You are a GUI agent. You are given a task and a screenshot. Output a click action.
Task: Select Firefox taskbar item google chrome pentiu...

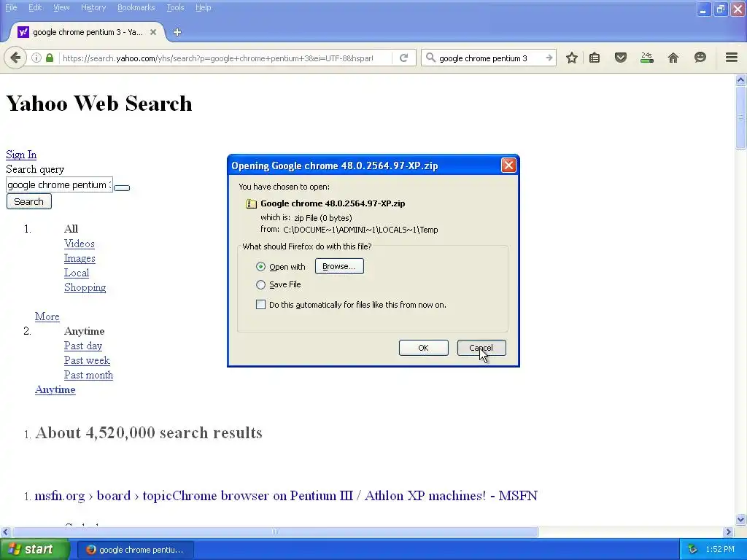coord(135,550)
